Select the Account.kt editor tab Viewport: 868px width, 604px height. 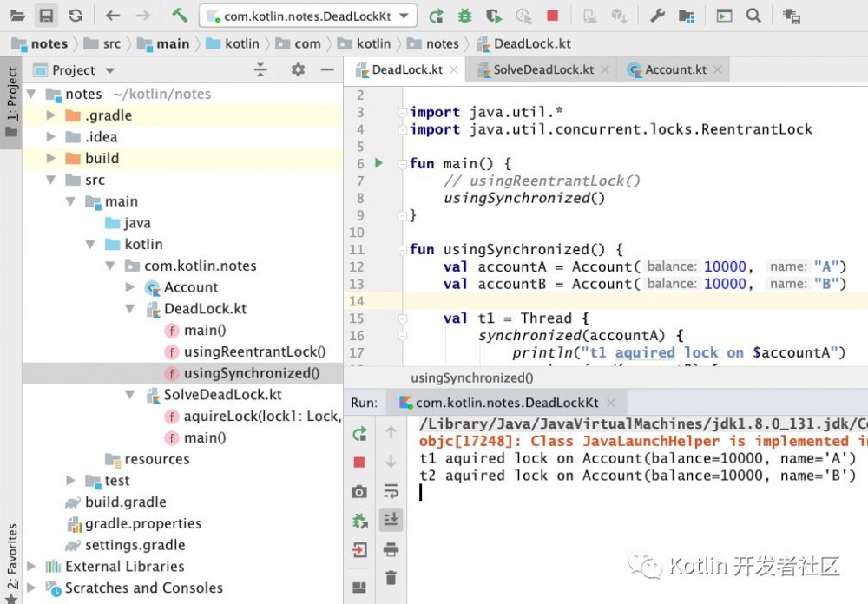tap(675, 69)
